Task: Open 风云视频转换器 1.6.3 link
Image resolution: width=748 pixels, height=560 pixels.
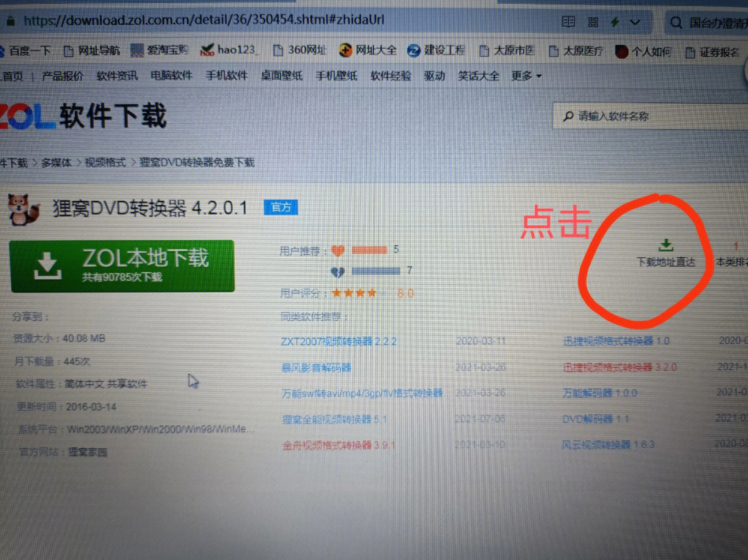Action: tap(608, 444)
